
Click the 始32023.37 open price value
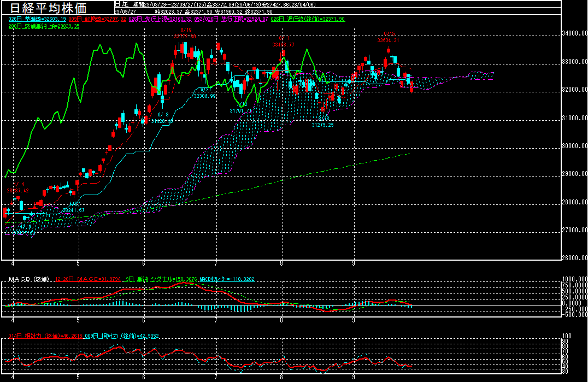(x=169, y=12)
